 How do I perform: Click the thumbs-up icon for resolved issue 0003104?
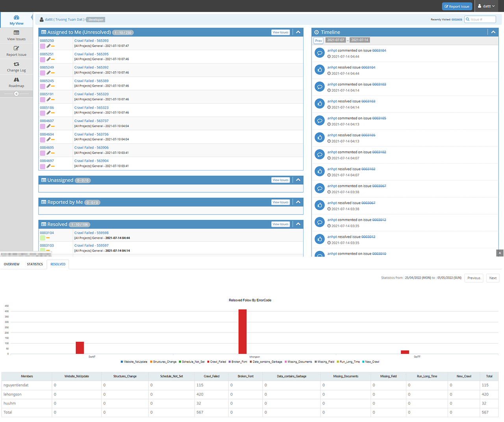320,70
